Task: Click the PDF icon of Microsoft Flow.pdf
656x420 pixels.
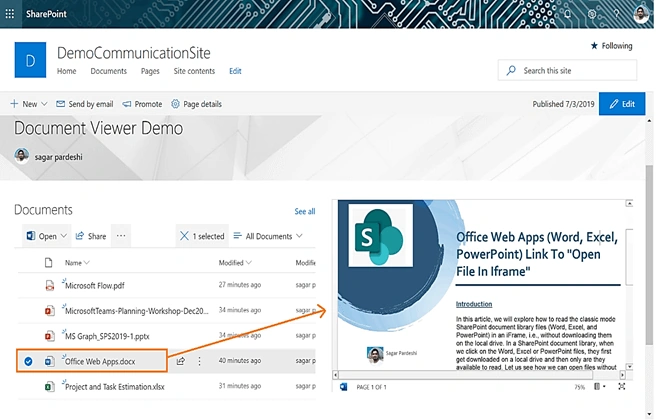Action: coord(49,286)
